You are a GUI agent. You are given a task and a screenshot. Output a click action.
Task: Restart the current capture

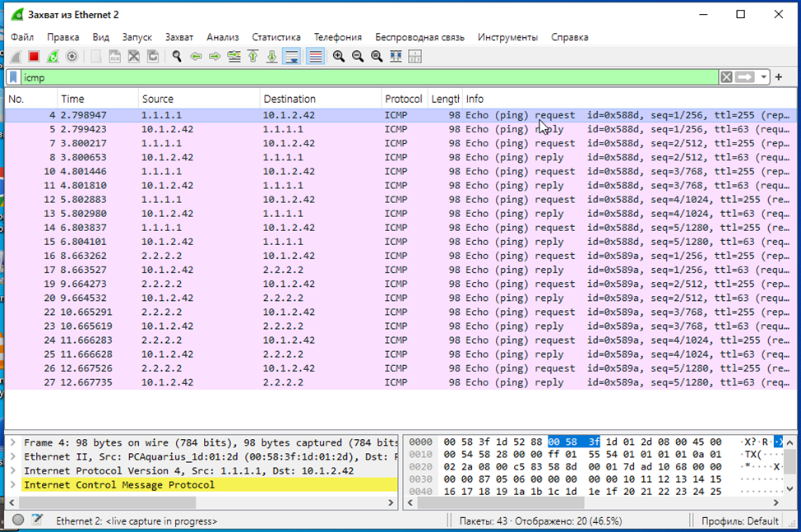pyautogui.click(x=53, y=57)
